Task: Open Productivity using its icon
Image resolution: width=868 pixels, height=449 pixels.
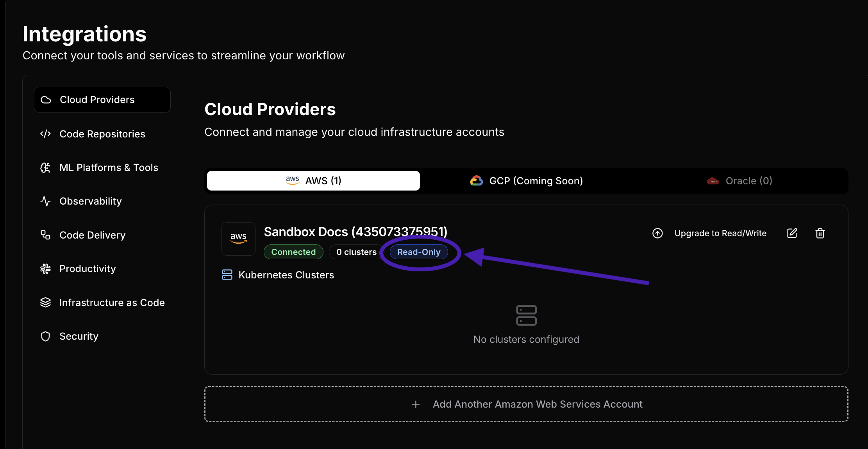Action: (45, 268)
